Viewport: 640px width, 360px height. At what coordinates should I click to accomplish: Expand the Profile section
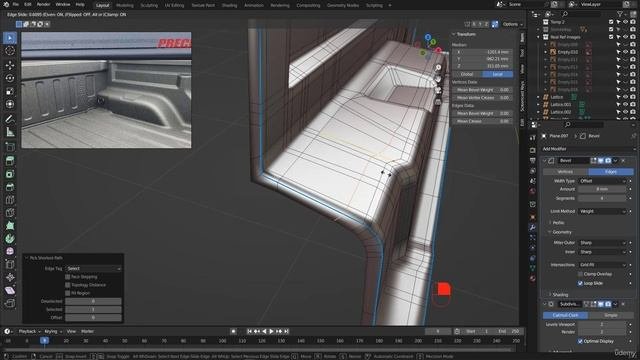click(x=558, y=223)
